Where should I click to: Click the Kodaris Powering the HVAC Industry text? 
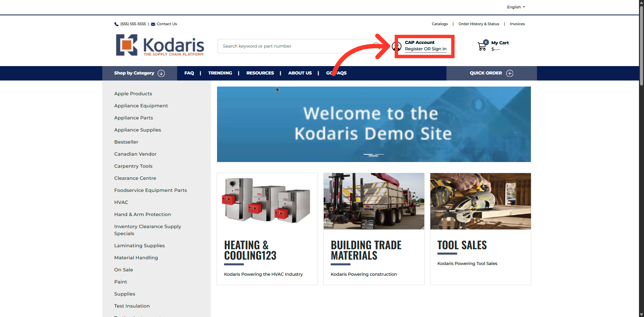click(263, 274)
